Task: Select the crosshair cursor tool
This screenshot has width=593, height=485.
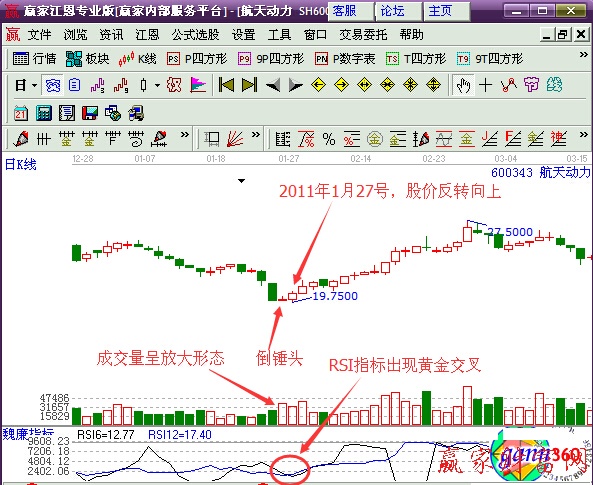Action: pyautogui.click(x=485, y=85)
